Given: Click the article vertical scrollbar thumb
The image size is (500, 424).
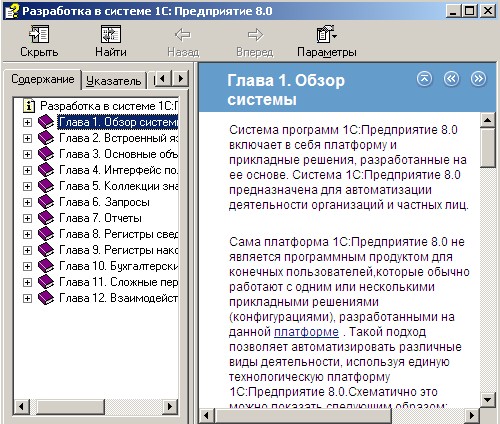Looking at the screenshot, I should [488, 148].
